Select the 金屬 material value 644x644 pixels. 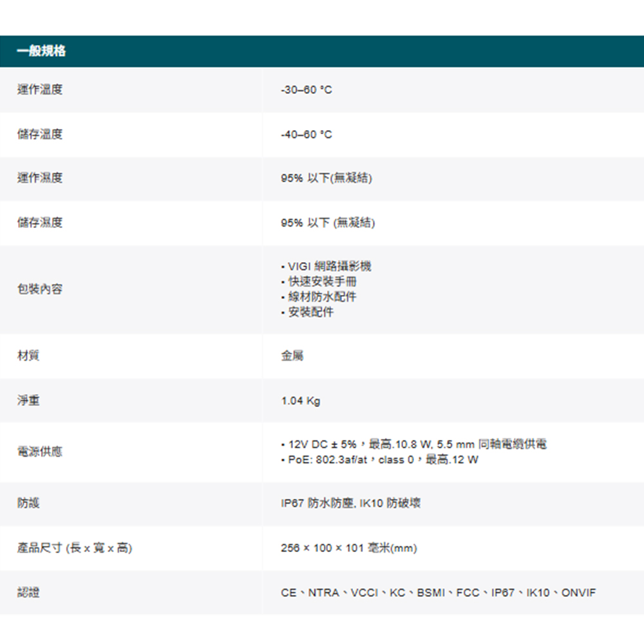pos(292,355)
